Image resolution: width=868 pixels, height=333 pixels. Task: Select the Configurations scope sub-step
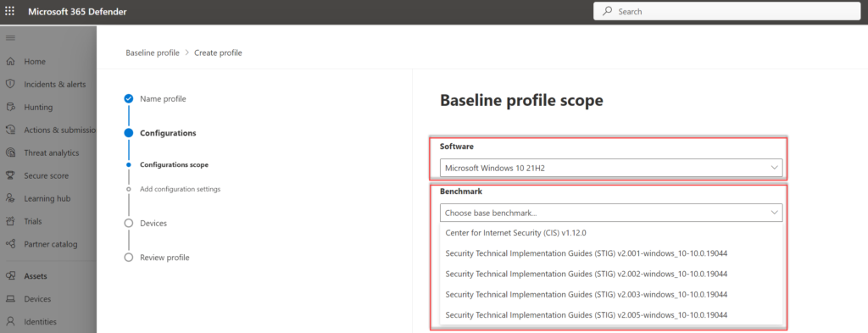tap(175, 164)
